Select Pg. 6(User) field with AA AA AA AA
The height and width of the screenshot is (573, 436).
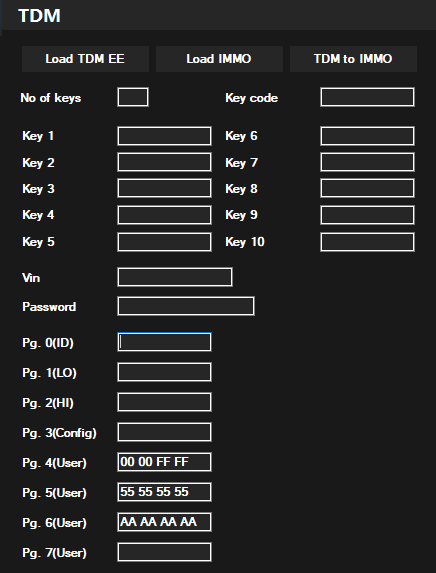(x=164, y=522)
